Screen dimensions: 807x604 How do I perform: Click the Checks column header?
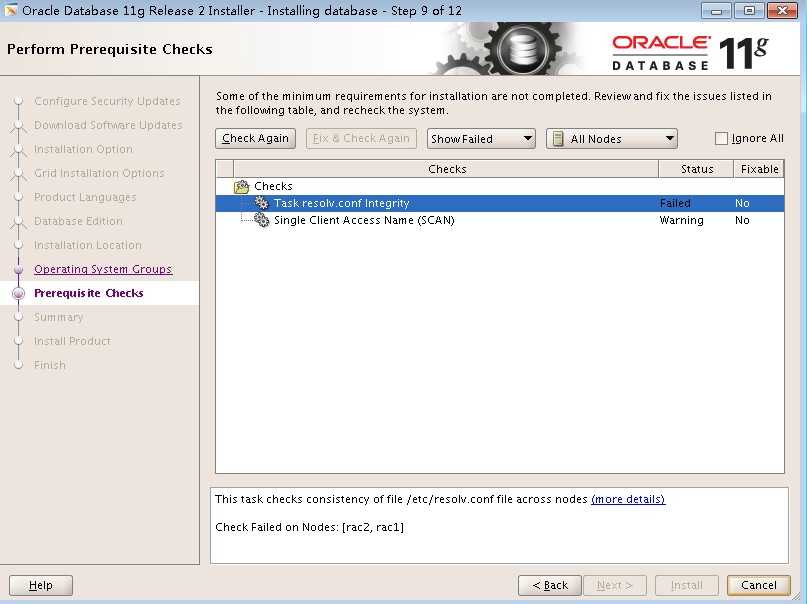pyautogui.click(x=446, y=169)
